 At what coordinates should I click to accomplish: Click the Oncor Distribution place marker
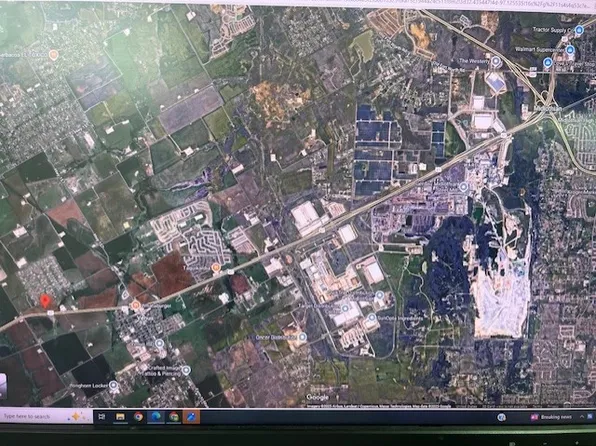[302, 337]
